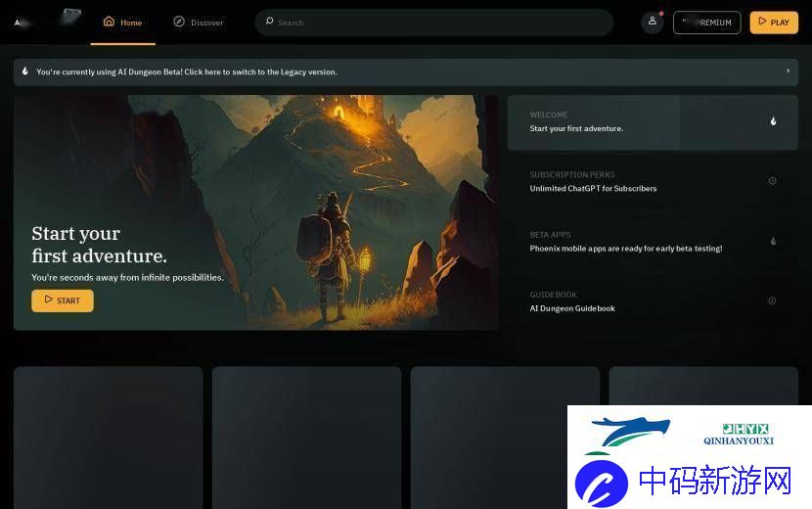
Task: Click 'Start your first adventure.' headline text
Action: (100, 245)
